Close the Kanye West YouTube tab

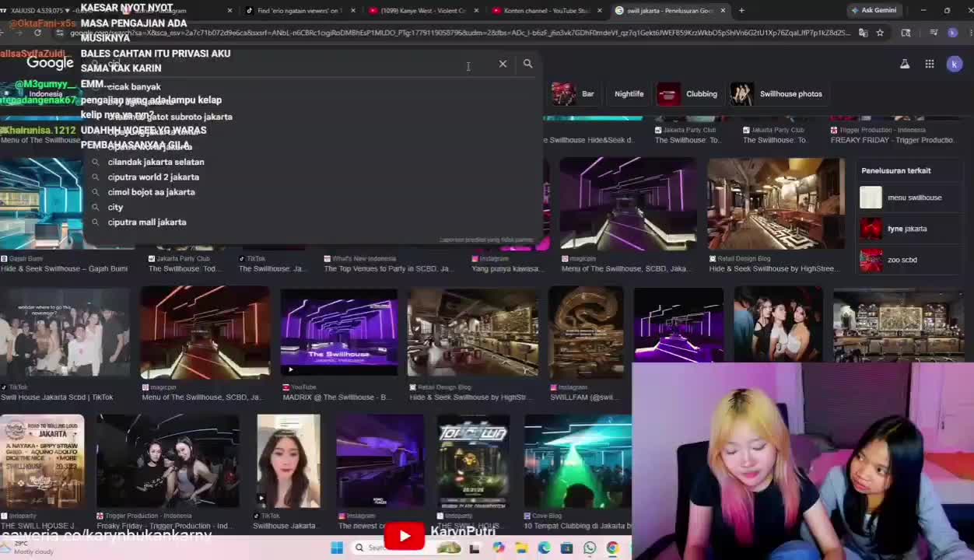tap(476, 10)
